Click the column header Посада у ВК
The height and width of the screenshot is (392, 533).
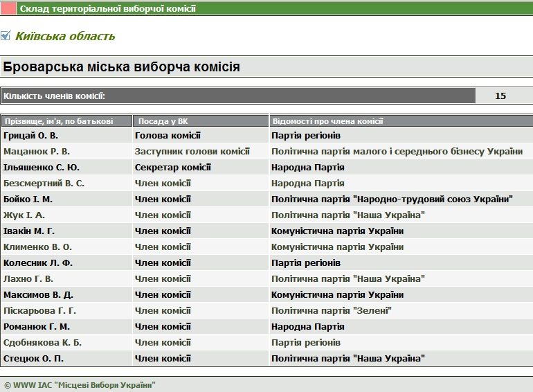[163, 121]
